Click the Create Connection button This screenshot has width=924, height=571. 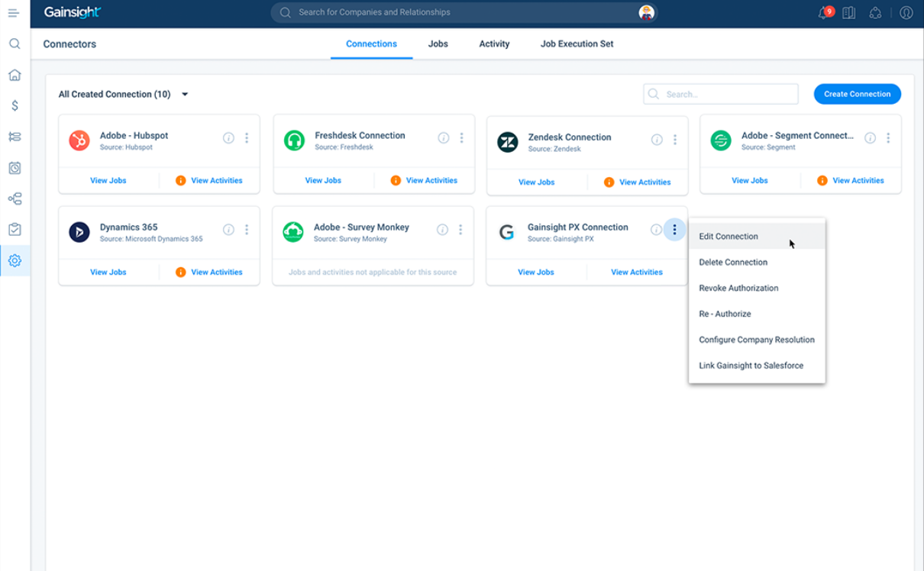point(857,94)
